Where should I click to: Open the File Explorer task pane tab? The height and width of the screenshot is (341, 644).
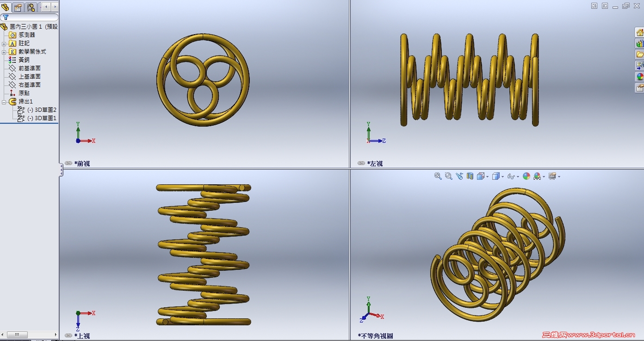(x=640, y=55)
